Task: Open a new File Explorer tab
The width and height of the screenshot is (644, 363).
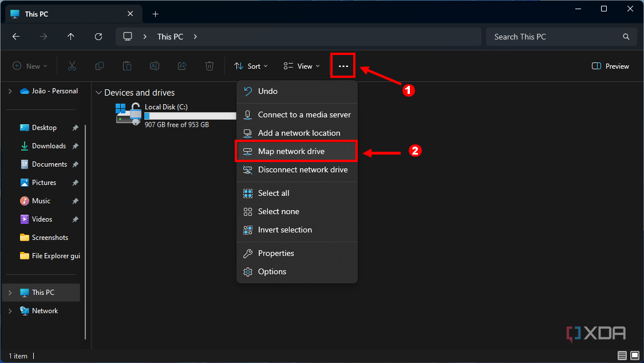Action: (x=155, y=13)
